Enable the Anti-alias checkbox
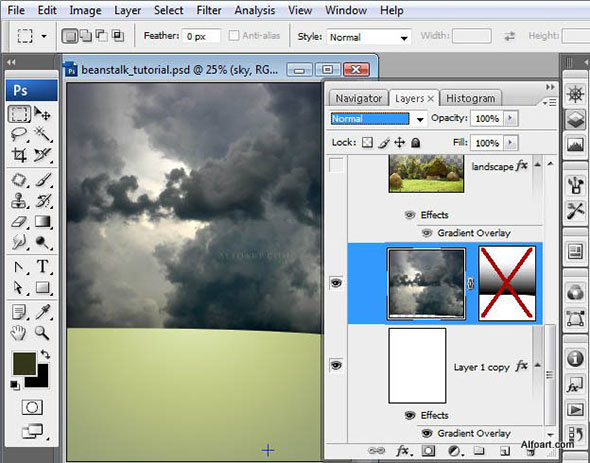The width and height of the screenshot is (590, 463). point(234,36)
